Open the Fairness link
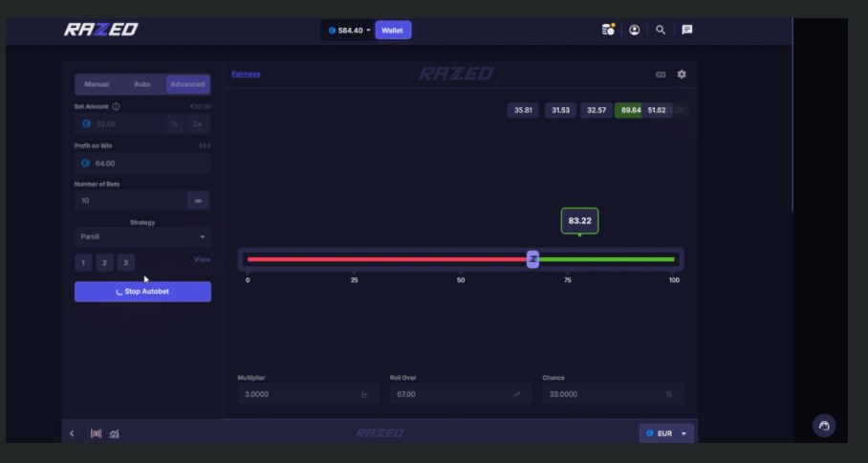This screenshot has width=868, height=463. 246,74
